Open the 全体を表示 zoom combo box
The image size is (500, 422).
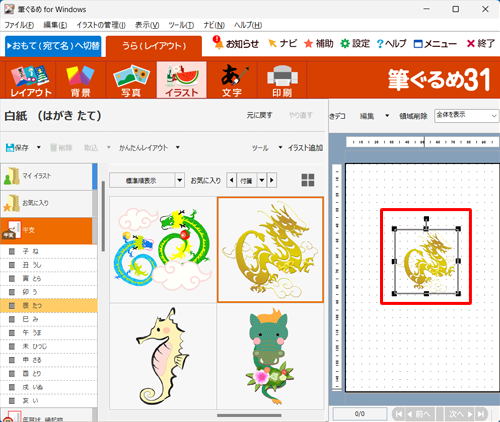[467, 116]
